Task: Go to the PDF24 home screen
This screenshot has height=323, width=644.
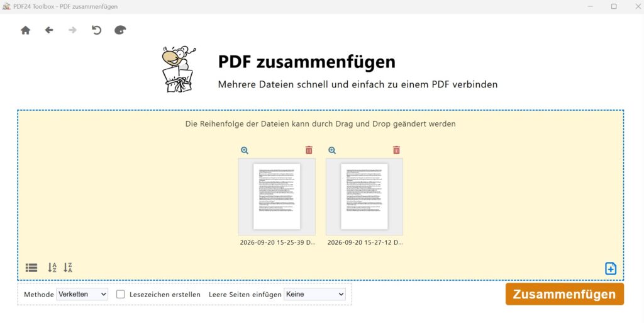Action: pyautogui.click(x=25, y=30)
